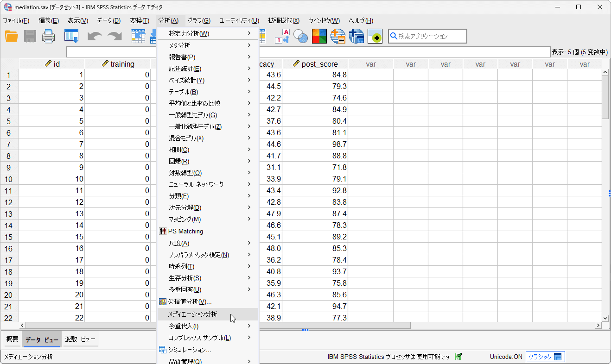Open the Recall recently used dialogs icon
Screen dimensions: 611x364
tap(71, 36)
